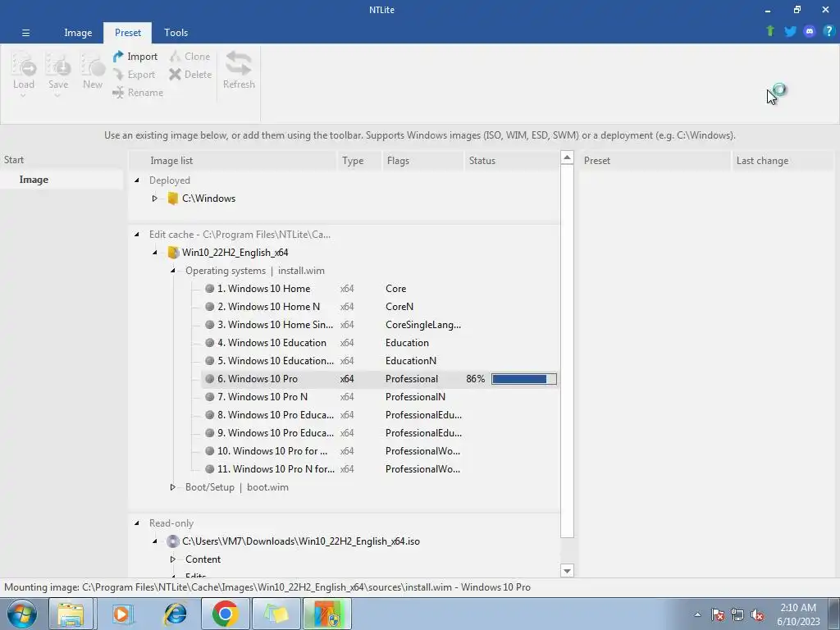Image resolution: width=840 pixels, height=630 pixels.
Task: Click the green update arrow icon
Action: coord(770,31)
